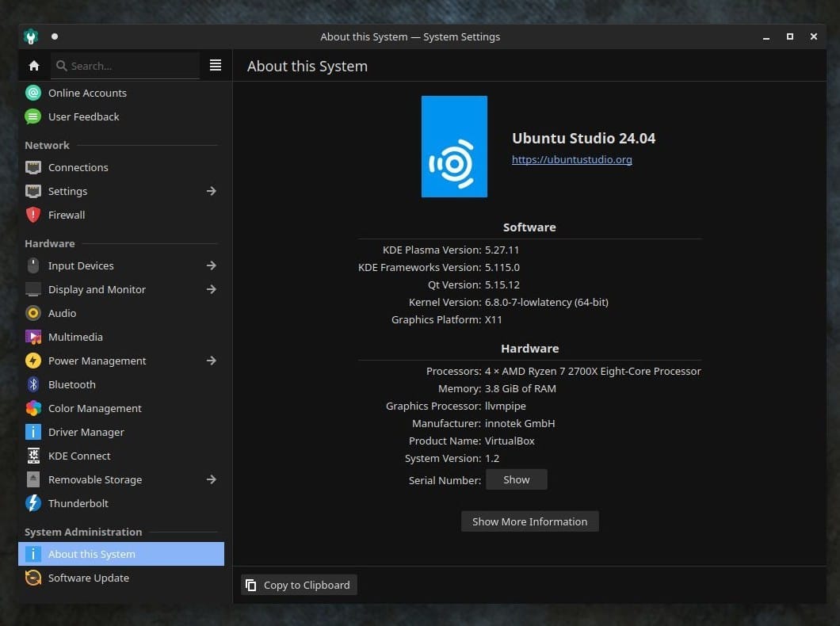Select the Thunderbolt settings icon
840x626 pixels.
32,503
